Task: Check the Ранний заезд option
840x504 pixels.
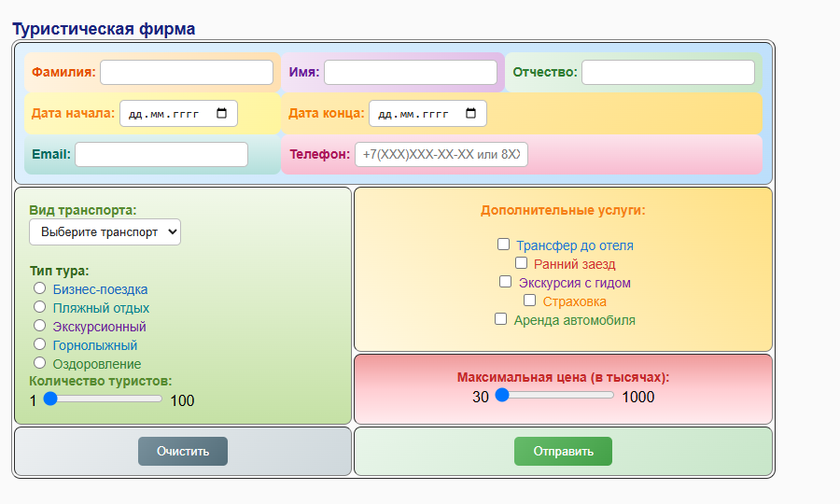Action: point(521,263)
